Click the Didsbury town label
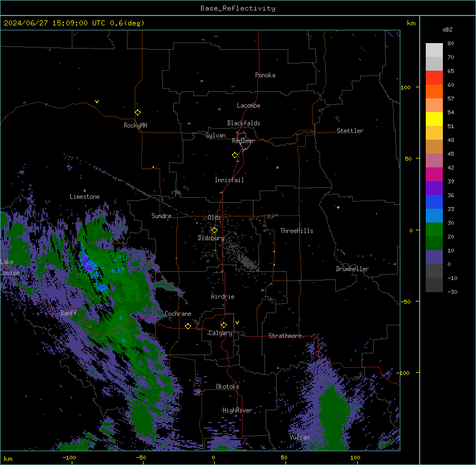This screenshot has width=476, height=465. [211, 238]
